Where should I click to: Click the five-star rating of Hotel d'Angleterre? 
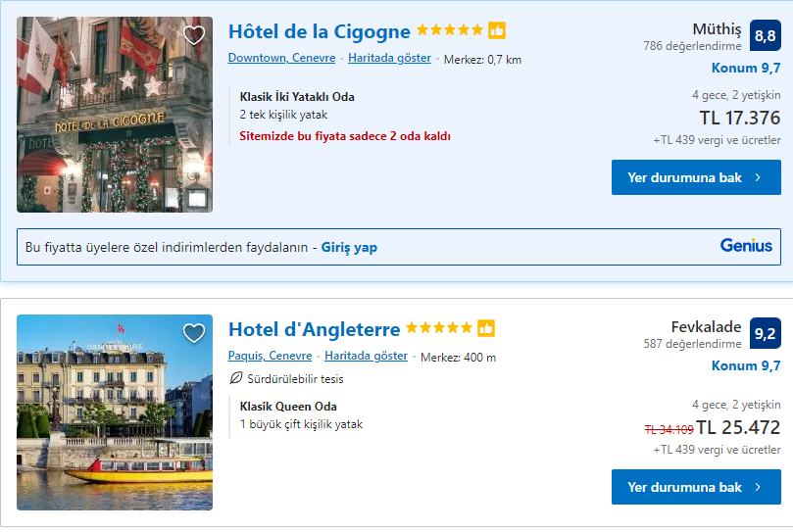438,328
